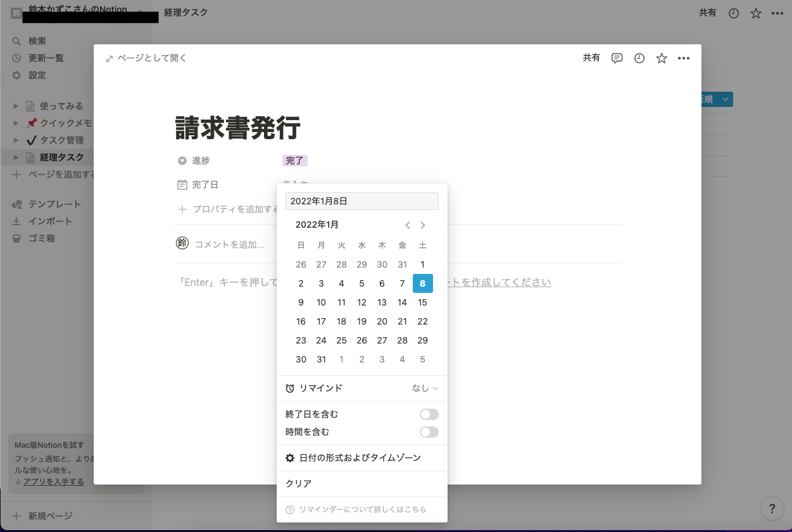Click the 完了日 calendar property icon

pyautogui.click(x=182, y=185)
